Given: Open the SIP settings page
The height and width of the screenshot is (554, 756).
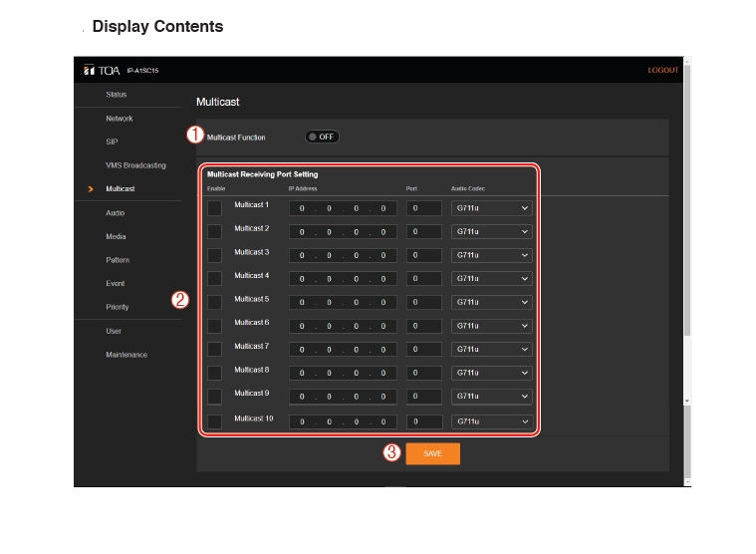Looking at the screenshot, I should point(112,141).
